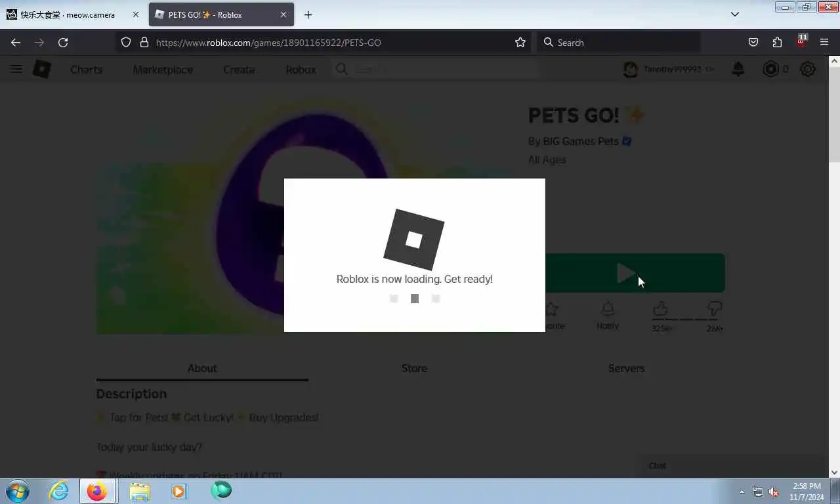Click the PETS GO! game thumbnail
Viewport: 840px width, 504px height.
point(305,214)
